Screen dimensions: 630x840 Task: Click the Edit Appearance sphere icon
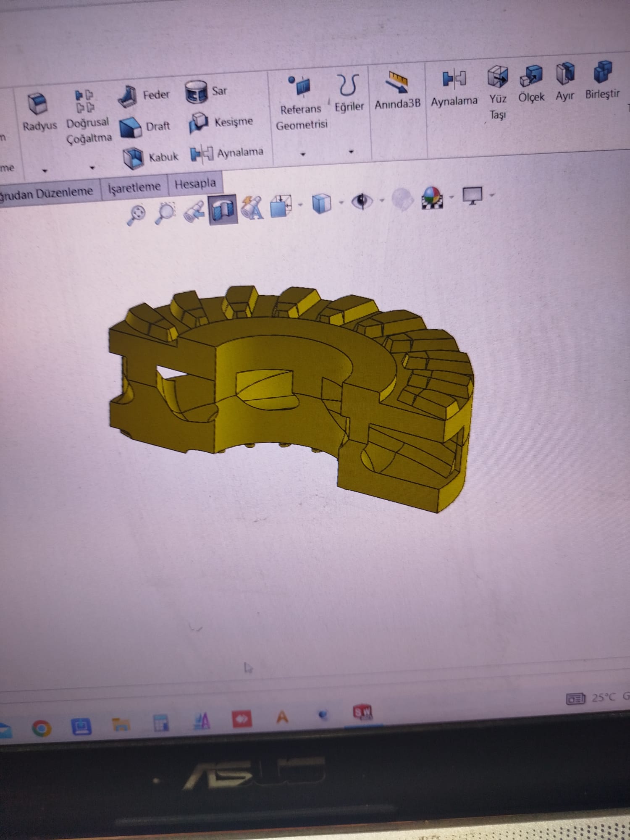(402, 199)
